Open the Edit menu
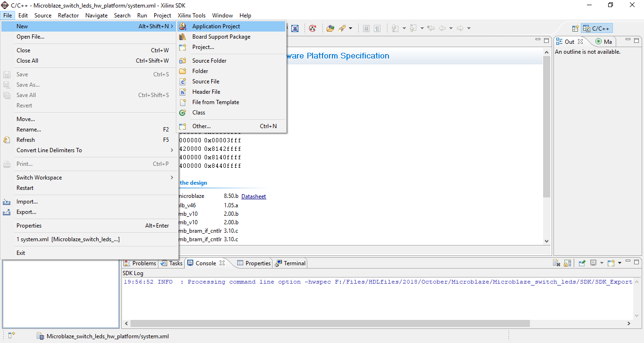The image size is (644, 343). (x=23, y=16)
